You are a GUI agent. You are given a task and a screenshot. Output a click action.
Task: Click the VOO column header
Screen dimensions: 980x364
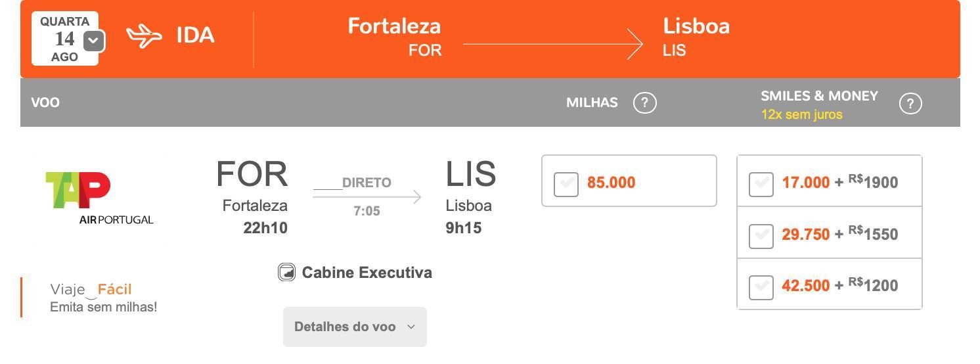pyautogui.click(x=45, y=102)
